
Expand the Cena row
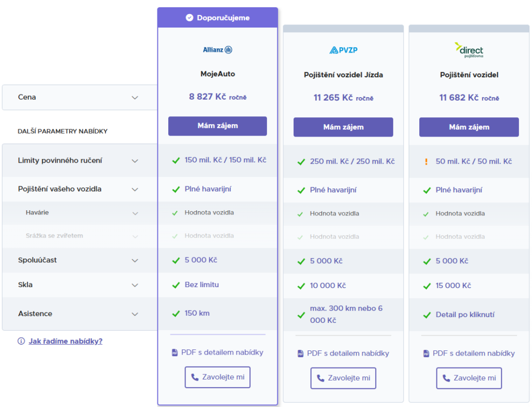pyautogui.click(x=135, y=98)
